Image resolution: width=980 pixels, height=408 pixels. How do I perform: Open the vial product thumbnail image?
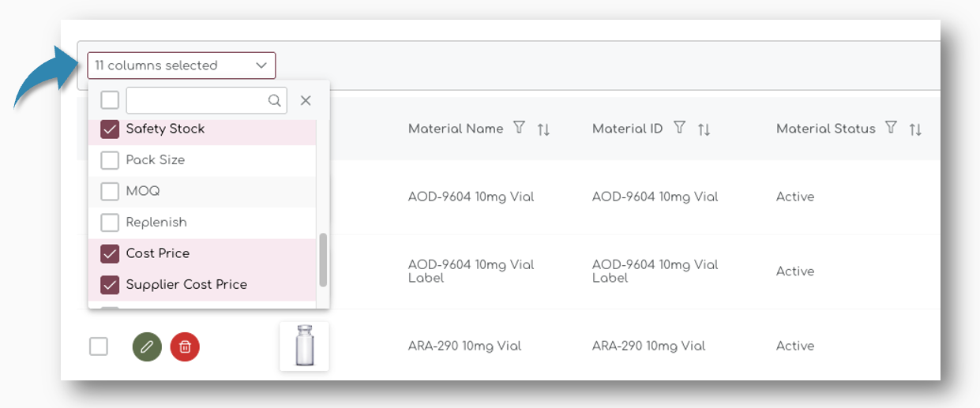(304, 346)
